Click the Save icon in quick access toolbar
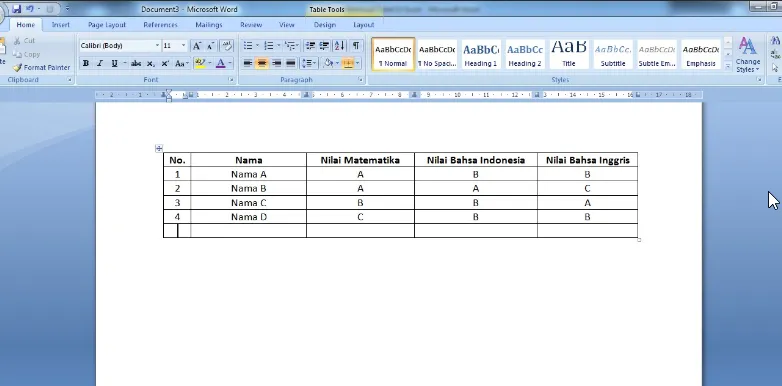 coord(16,9)
